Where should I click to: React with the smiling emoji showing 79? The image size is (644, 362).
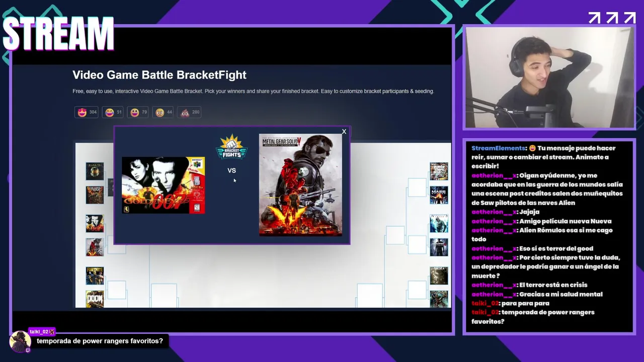138,112
